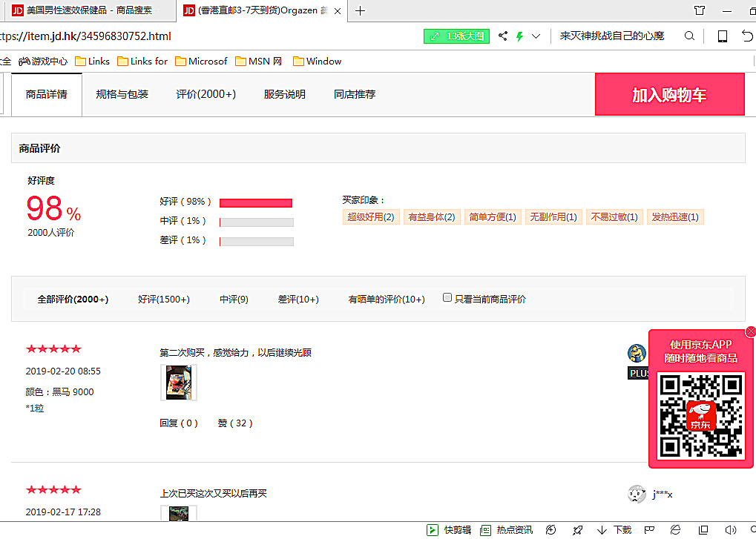Click the 超级好用(2) buyer impression tag
This screenshot has height=539, width=756.
coord(371,217)
